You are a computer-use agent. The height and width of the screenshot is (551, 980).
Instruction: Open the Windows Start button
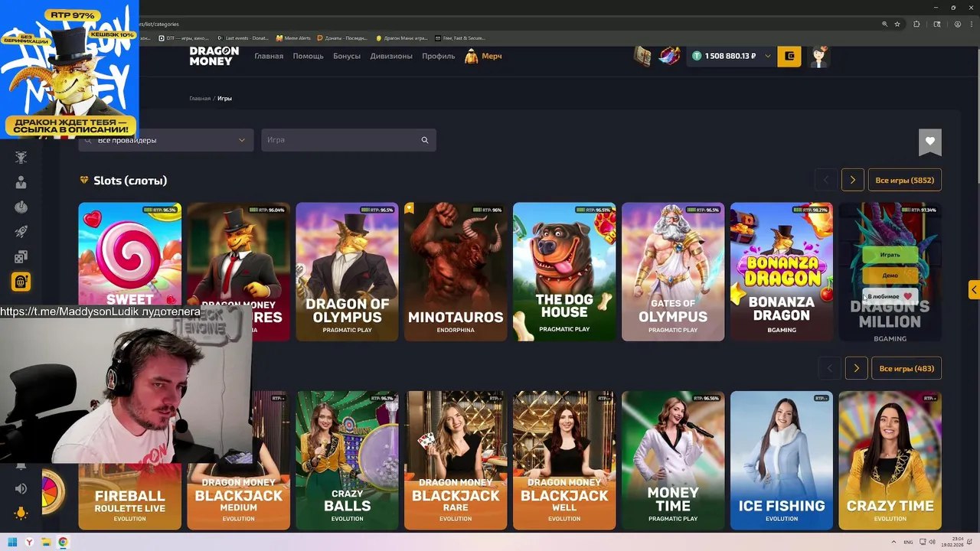(x=13, y=543)
